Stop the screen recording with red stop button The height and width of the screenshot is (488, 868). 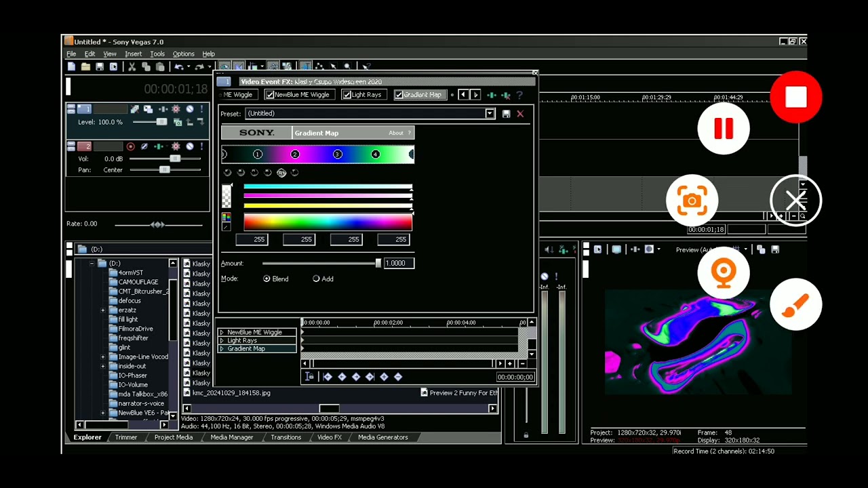pyautogui.click(x=795, y=97)
